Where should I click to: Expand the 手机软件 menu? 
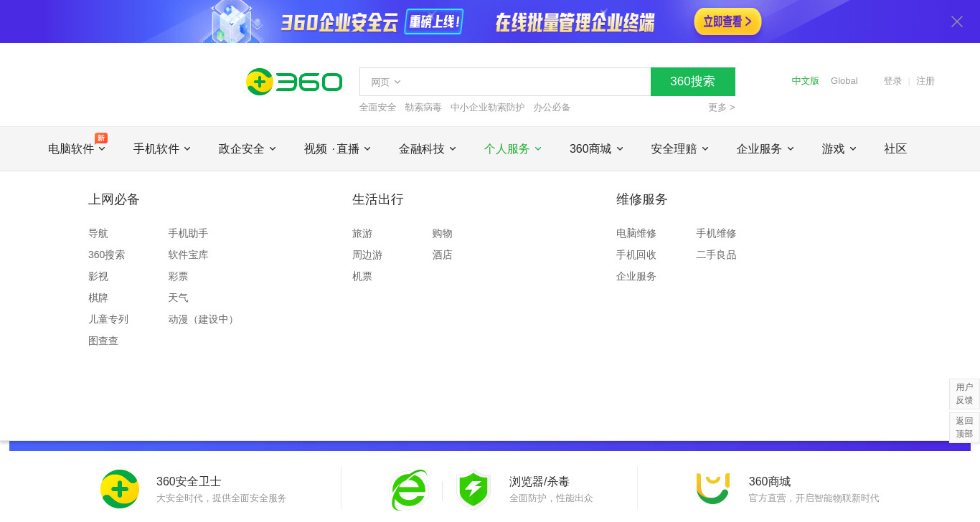[x=161, y=149]
